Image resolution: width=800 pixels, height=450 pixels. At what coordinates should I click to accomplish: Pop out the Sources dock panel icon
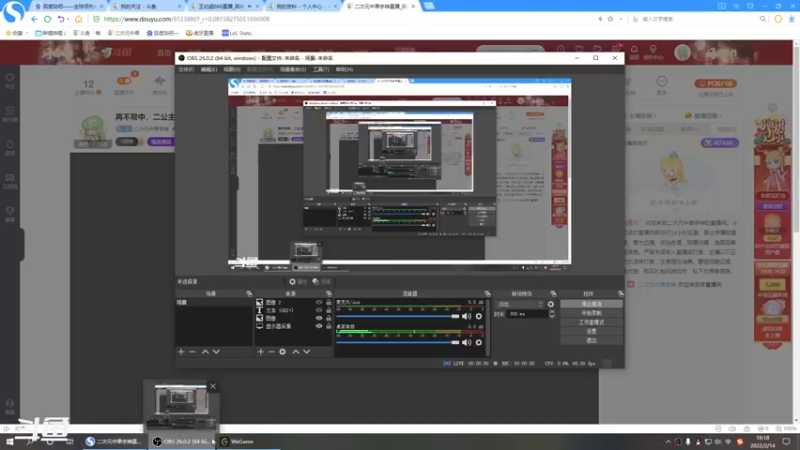click(x=329, y=294)
